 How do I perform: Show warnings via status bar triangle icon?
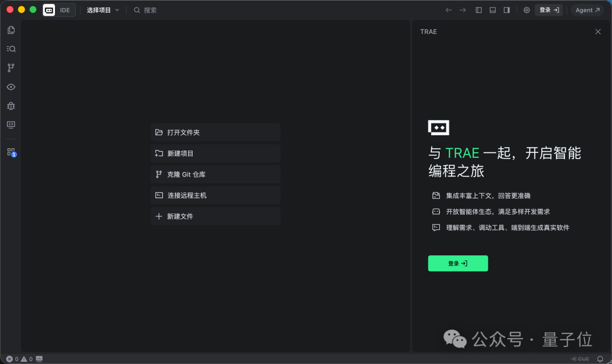pos(24,359)
